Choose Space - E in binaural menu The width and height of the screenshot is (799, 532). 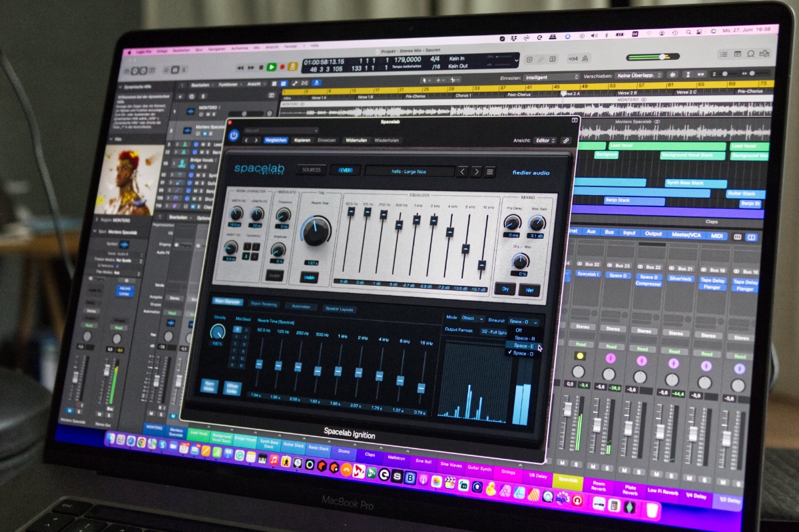pyautogui.click(x=523, y=346)
